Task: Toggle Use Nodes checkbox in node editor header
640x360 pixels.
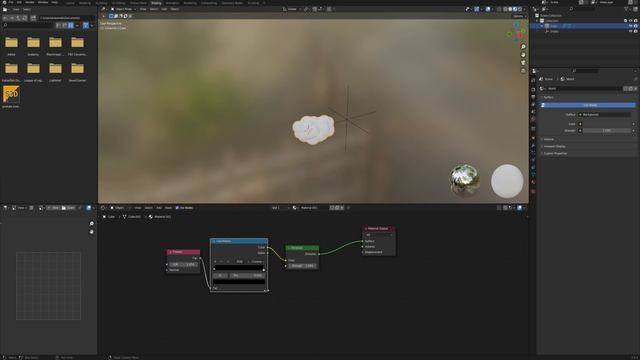Action: pos(177,208)
